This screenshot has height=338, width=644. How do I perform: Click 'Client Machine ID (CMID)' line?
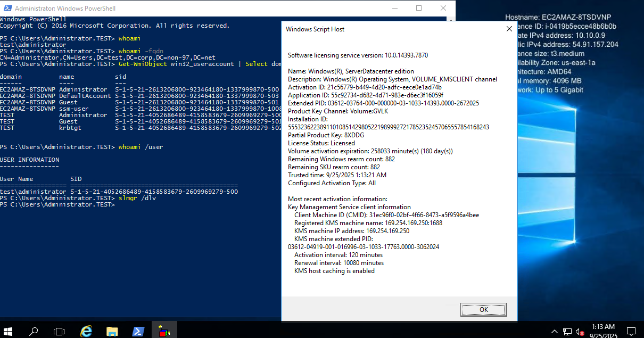[x=386, y=215]
